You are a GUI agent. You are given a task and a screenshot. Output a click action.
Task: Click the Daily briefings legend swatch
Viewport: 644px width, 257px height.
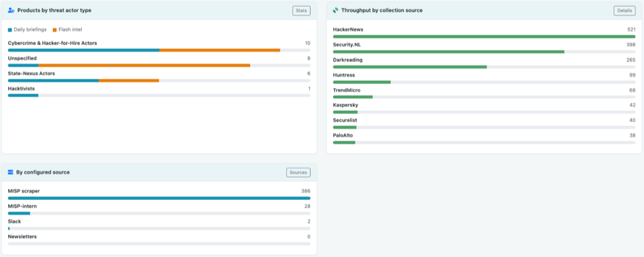point(10,30)
